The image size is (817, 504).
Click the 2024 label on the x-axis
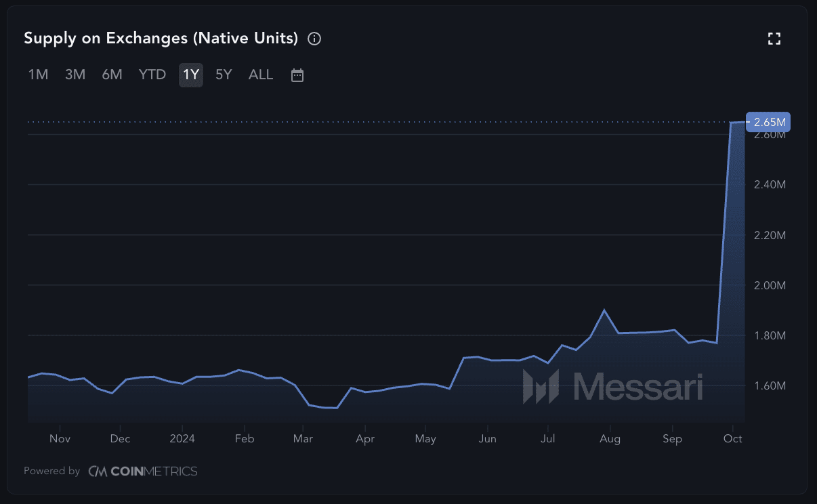tap(182, 439)
